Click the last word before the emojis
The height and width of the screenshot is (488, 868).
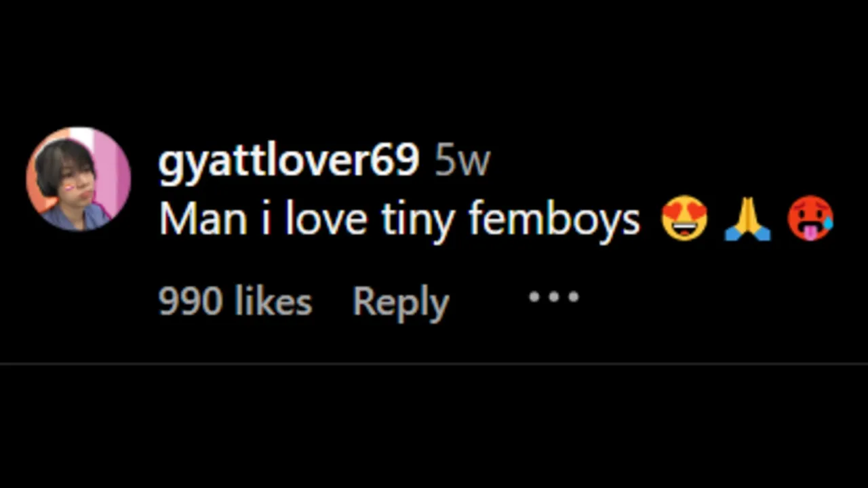click(x=554, y=221)
